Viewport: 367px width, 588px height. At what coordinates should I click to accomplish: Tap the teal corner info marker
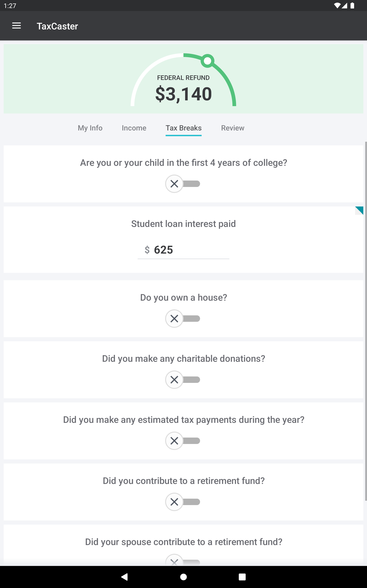point(359,210)
